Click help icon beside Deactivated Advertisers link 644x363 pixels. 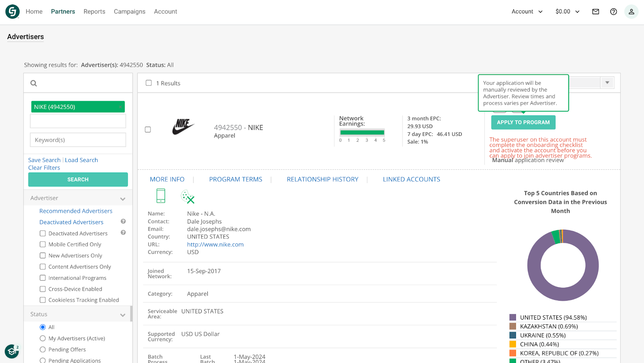(123, 221)
